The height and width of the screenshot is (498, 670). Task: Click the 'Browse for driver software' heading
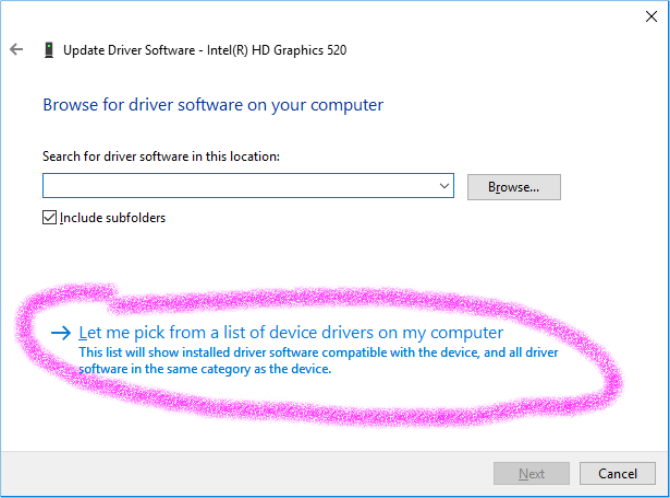click(x=213, y=105)
